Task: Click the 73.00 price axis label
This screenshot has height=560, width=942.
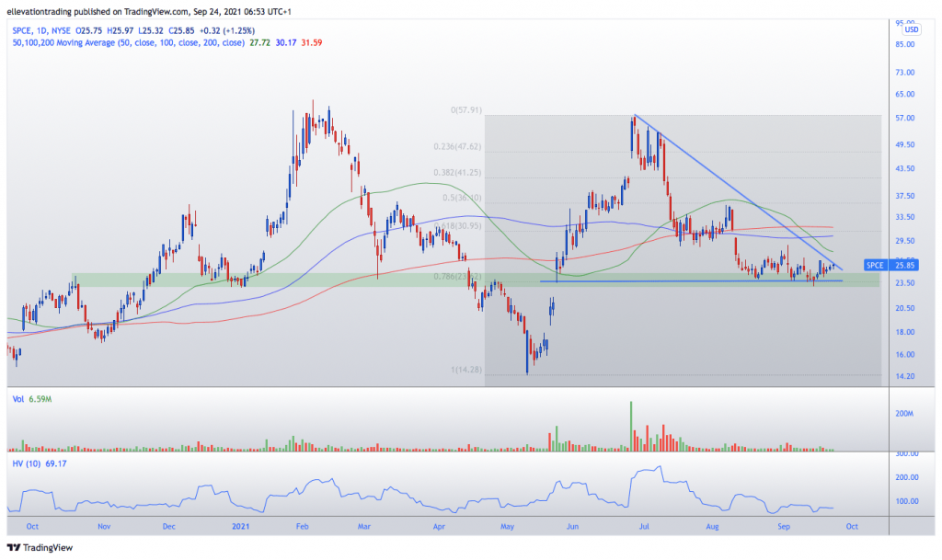Action: tap(905, 72)
